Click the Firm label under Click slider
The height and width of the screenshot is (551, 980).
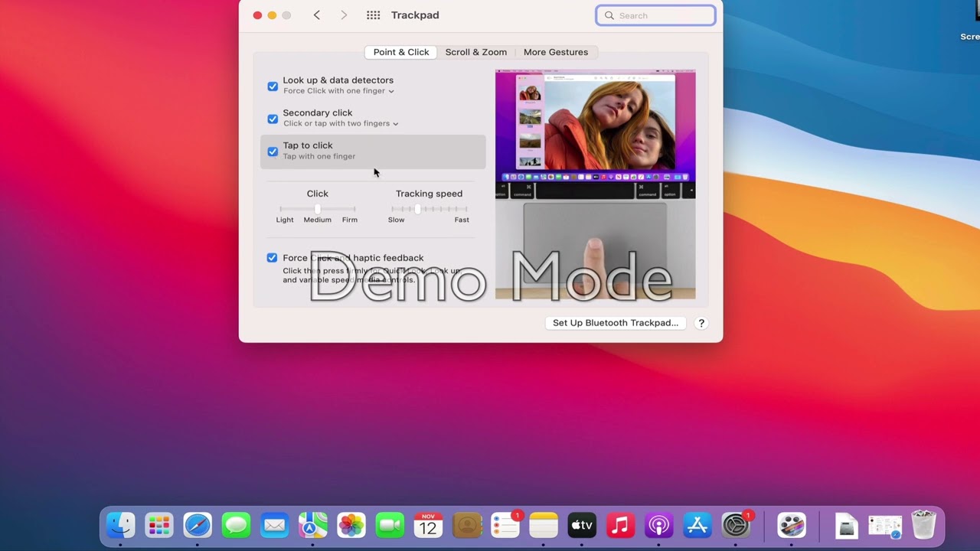[x=350, y=220]
